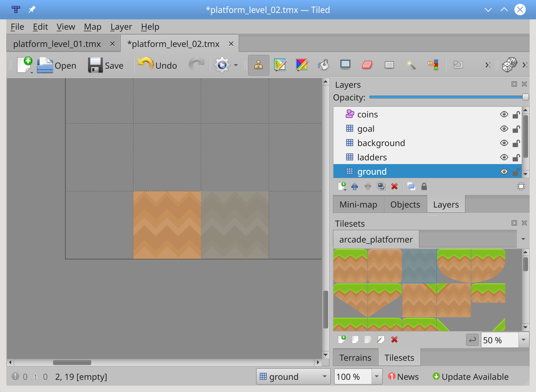Screen dimensions: 536x392
Task: Click the Random tile placement icon
Action: [507, 65]
